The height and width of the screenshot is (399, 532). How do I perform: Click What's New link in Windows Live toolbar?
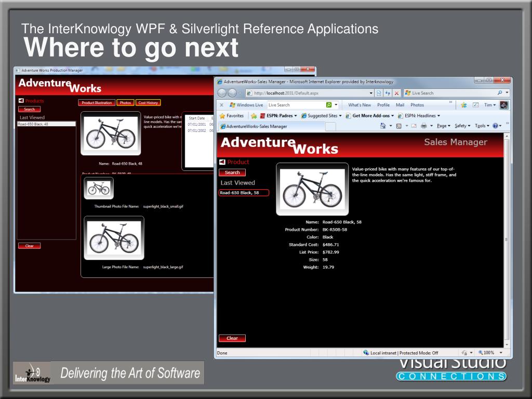[360, 105]
